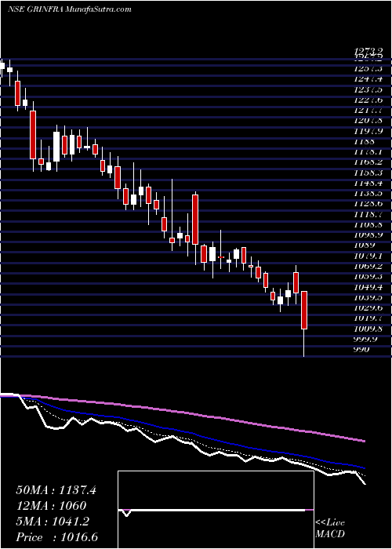392x549 pixels.
Task: Click the 1148.4 price axis label
Action: pyautogui.click(x=368, y=183)
